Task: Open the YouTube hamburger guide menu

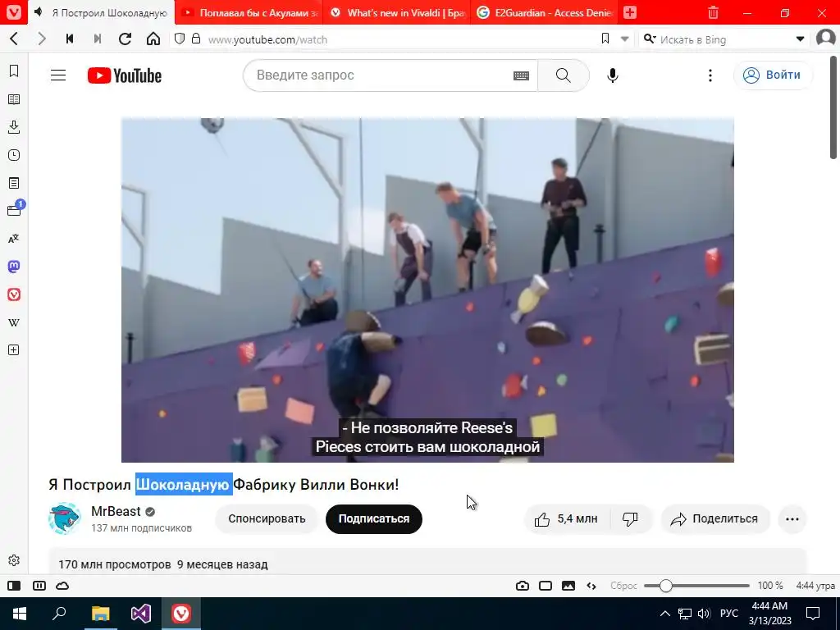Action: [x=58, y=75]
